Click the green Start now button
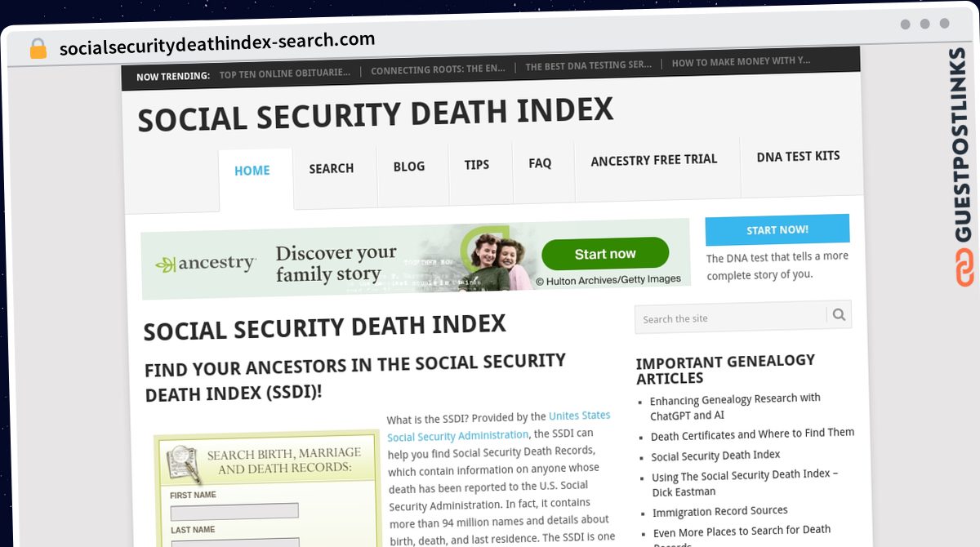980x547 pixels. (x=605, y=254)
